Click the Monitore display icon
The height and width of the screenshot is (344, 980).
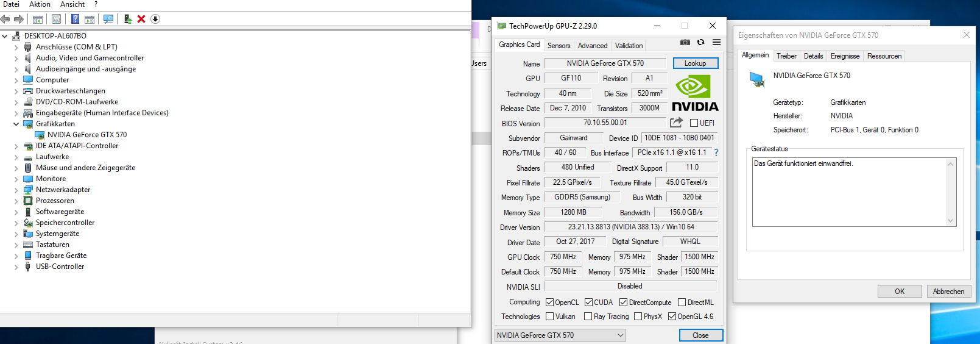click(x=28, y=179)
